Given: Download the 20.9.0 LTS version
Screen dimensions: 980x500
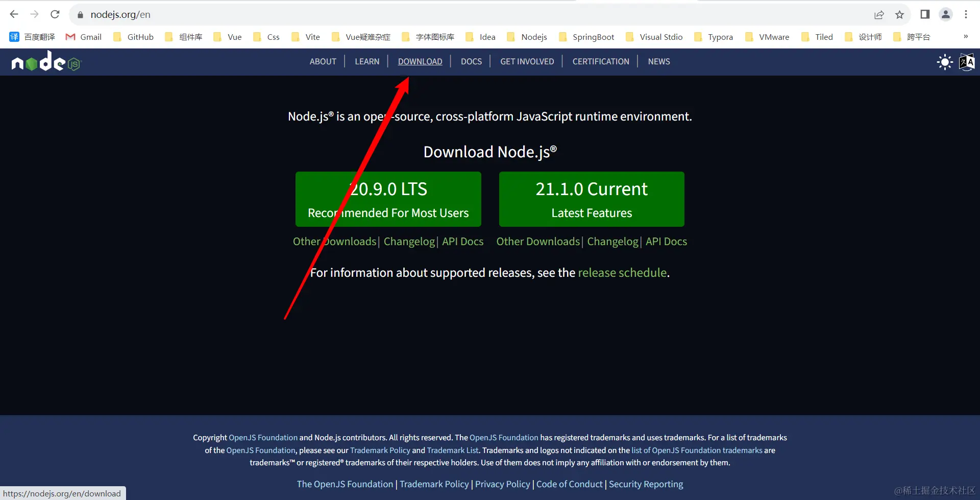Looking at the screenshot, I should (x=388, y=199).
